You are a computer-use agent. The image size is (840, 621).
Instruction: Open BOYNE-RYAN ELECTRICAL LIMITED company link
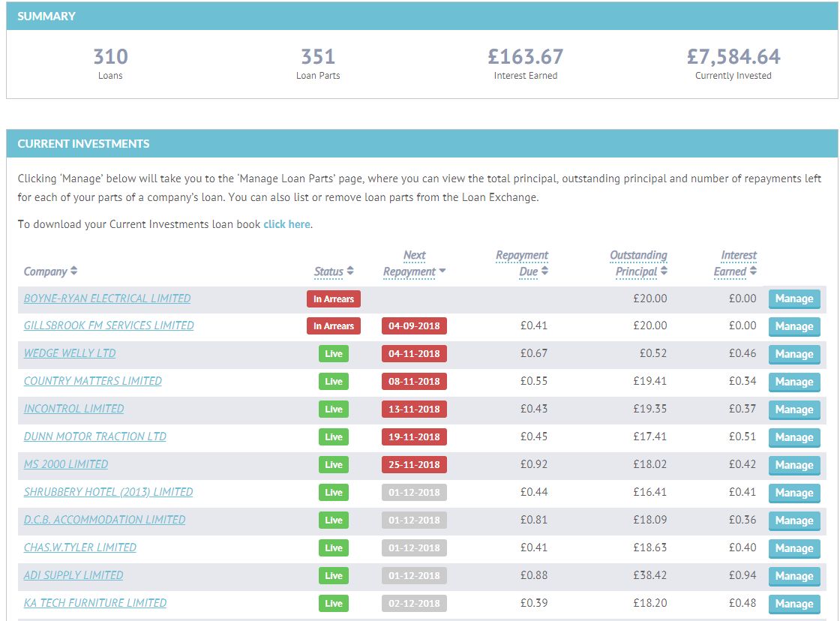pos(107,298)
